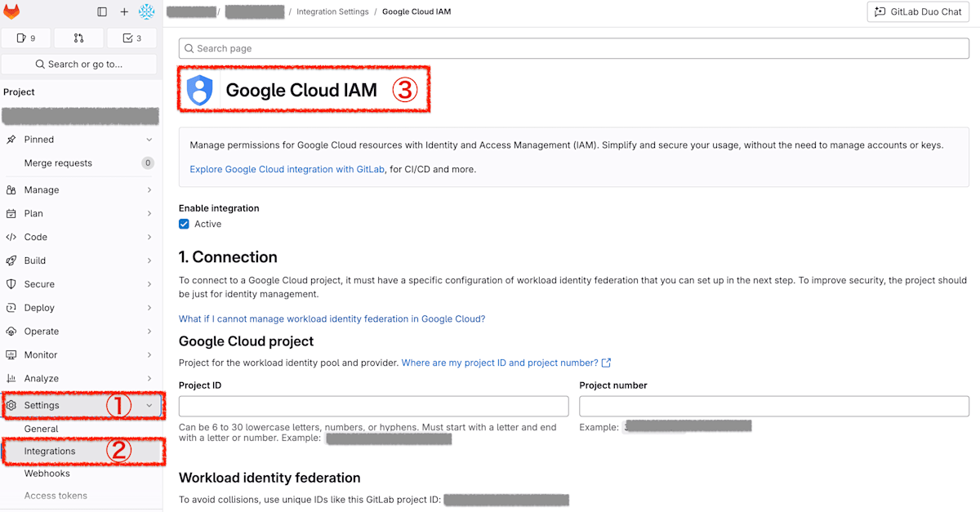The width and height of the screenshot is (980, 512).
Task: Open the plus create-new menu
Action: point(124,11)
